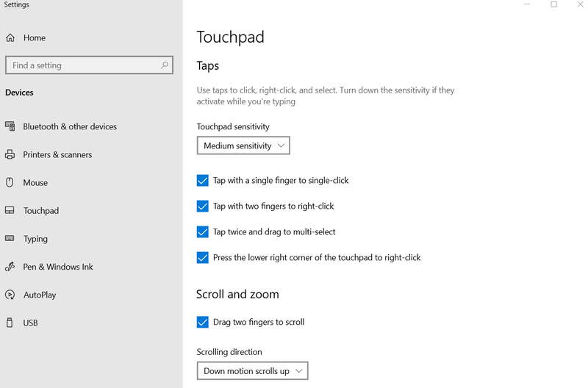Uncheck Tap with two fingers to right-click
This screenshot has height=388, width=588.
pos(203,206)
